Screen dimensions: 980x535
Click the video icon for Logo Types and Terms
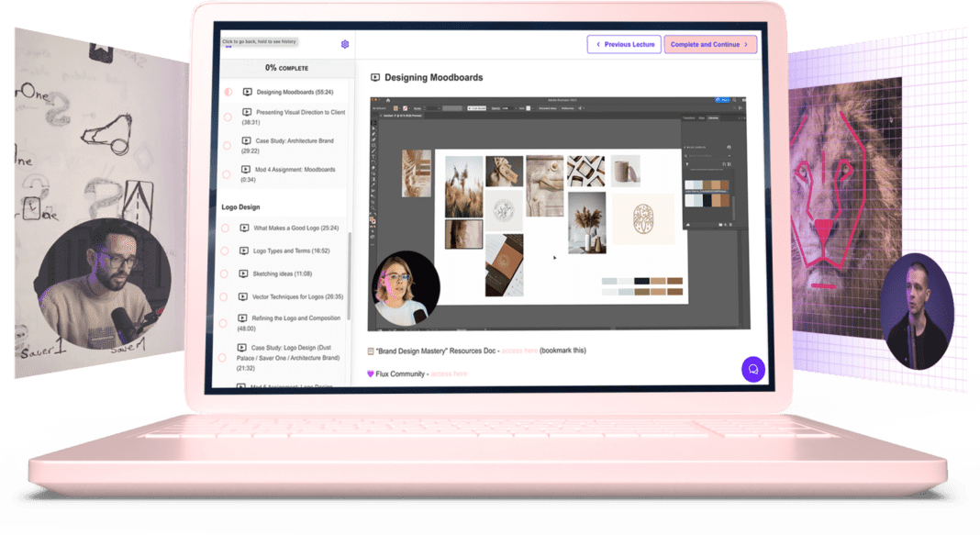point(244,251)
